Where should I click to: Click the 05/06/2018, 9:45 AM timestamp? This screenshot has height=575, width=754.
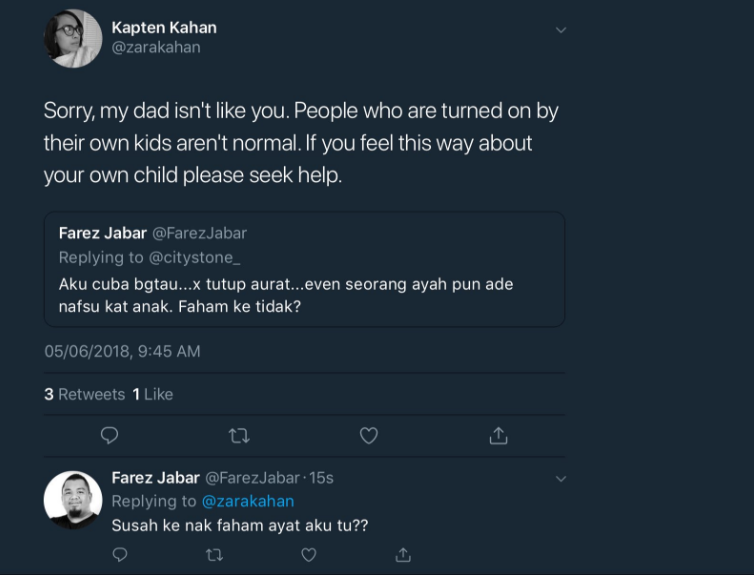pyautogui.click(x=122, y=351)
